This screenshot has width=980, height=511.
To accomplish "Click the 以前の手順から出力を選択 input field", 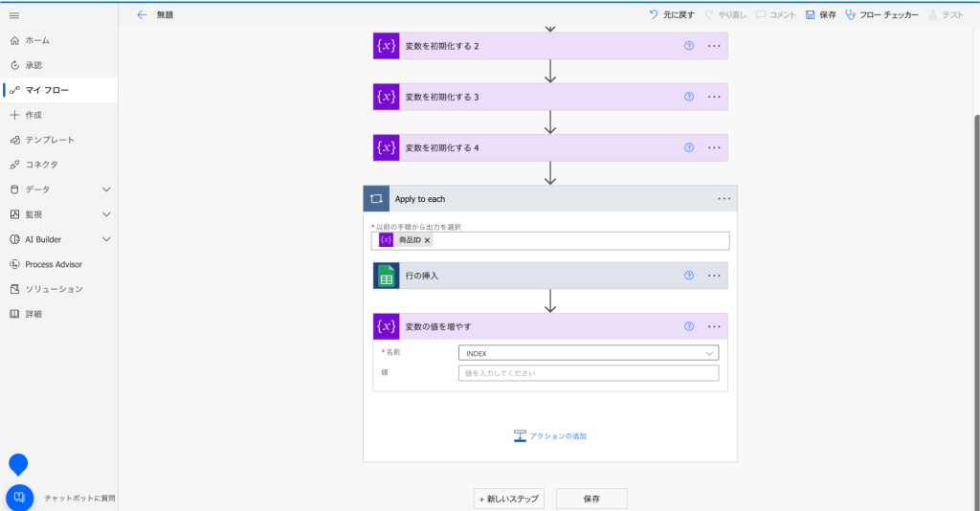I will [550, 241].
